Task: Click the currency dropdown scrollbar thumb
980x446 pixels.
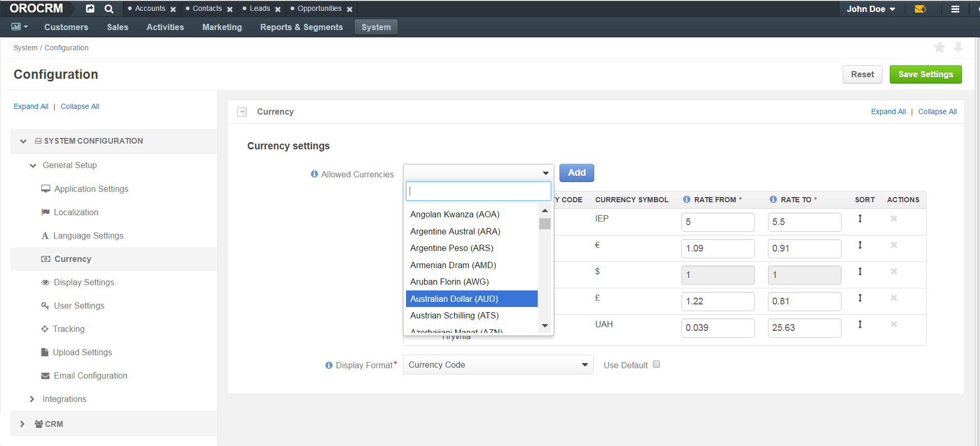Action: click(x=545, y=224)
